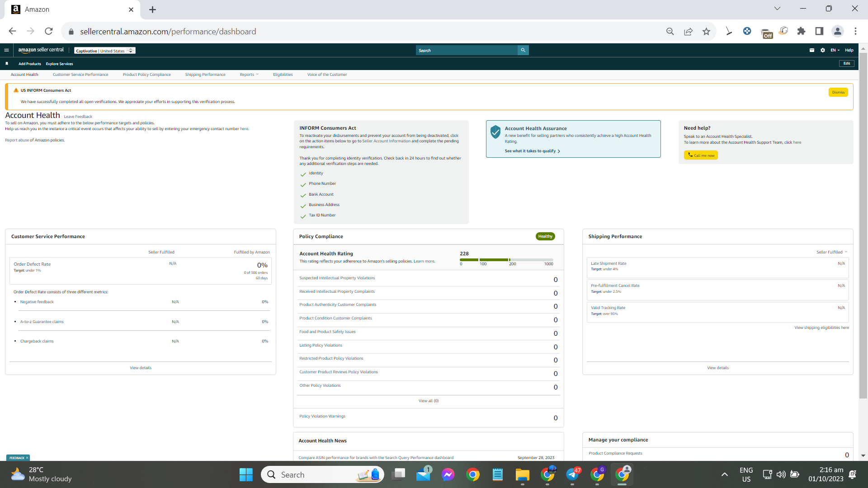The image size is (868, 488).
Task: Open the Seller Account Information link
Action: click(x=386, y=141)
